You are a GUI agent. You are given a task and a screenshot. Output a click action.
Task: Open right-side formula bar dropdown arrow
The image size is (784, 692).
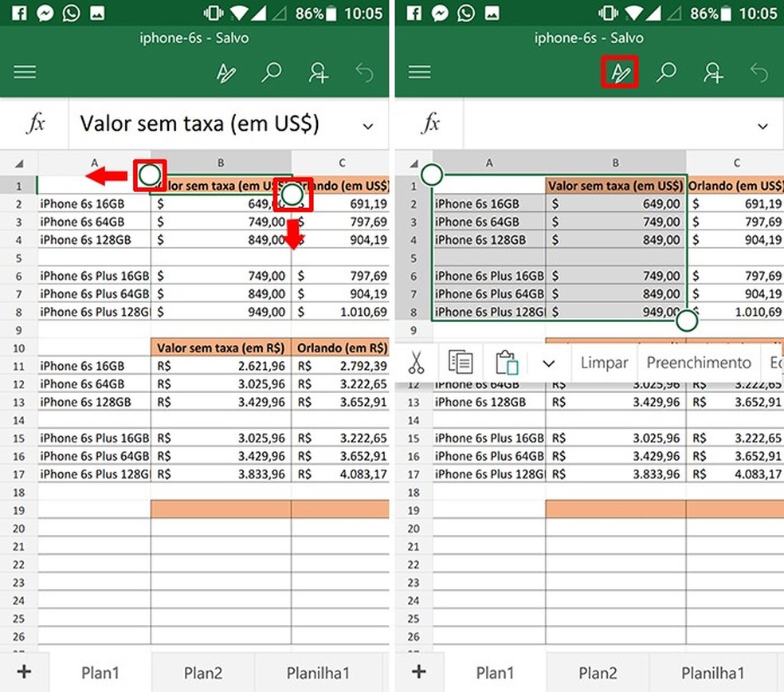point(762,126)
